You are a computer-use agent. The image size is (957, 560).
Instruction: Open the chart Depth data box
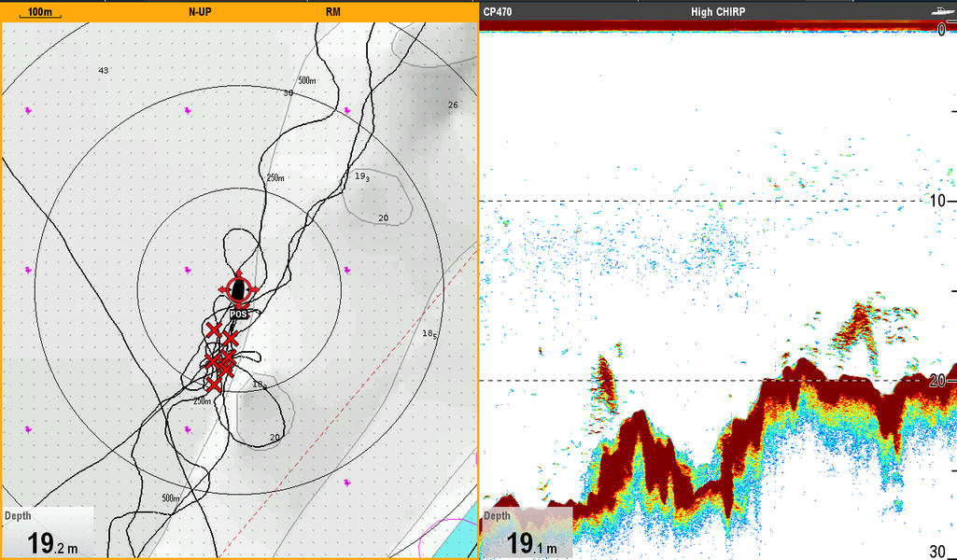tap(48, 533)
